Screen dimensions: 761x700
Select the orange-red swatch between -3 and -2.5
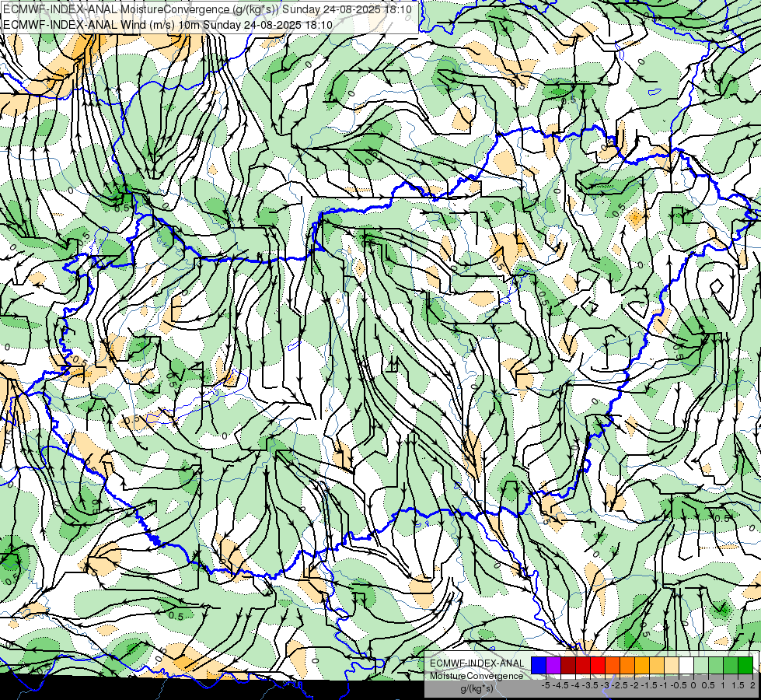[613, 666]
